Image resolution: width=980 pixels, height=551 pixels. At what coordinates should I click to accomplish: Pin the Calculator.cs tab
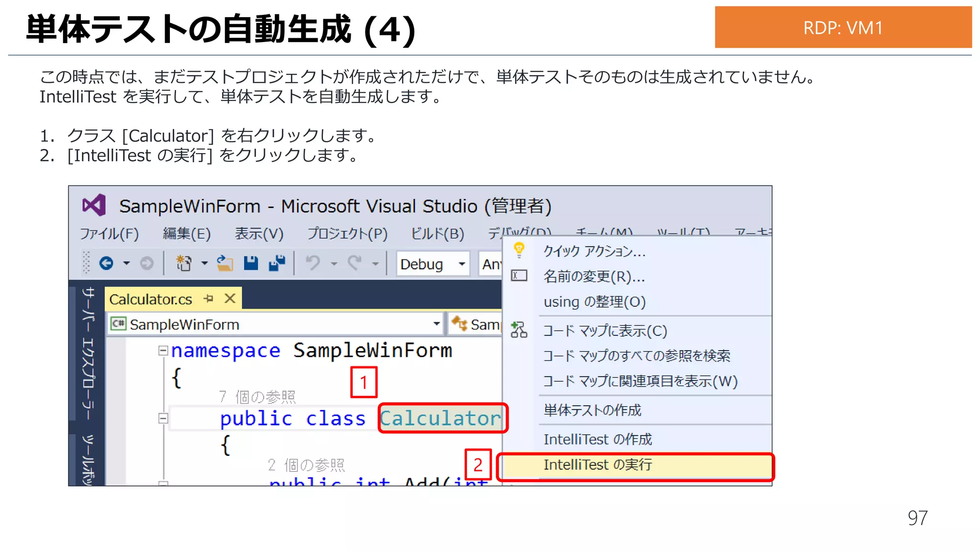[208, 298]
